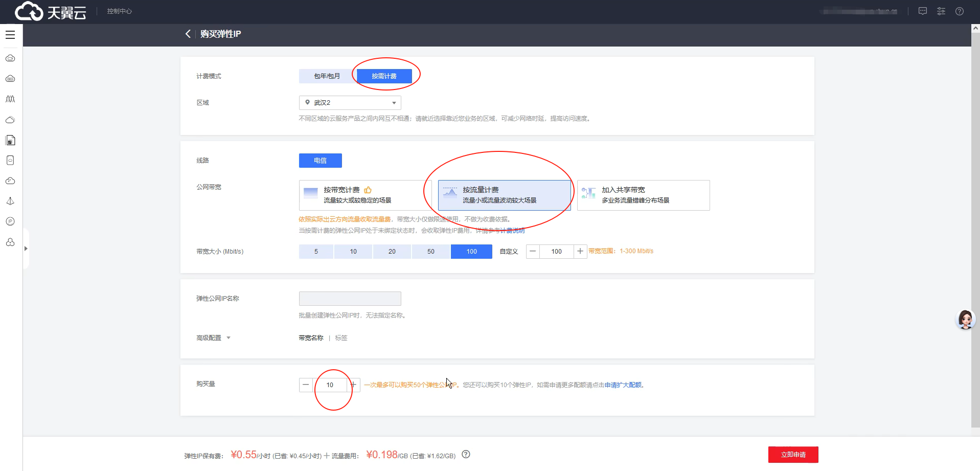Switch to the 标签 tab
Screen dimensions: 980x471
[341, 338]
